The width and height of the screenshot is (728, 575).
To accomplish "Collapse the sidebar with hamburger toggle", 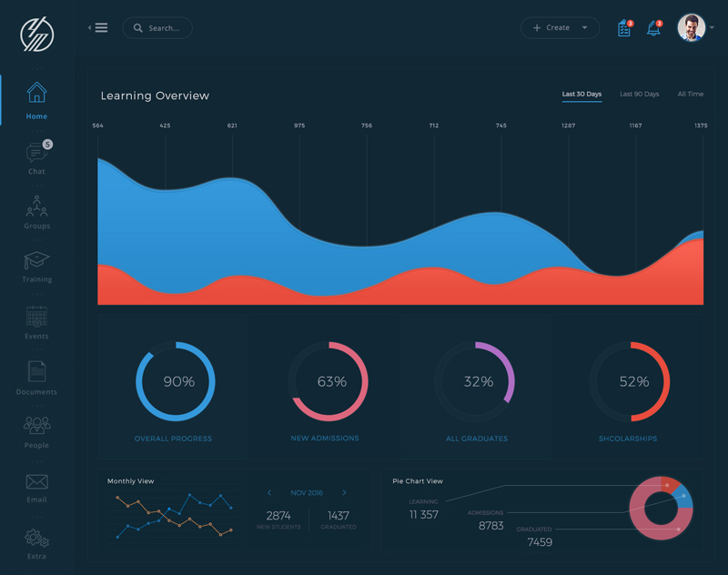I will tap(98, 28).
